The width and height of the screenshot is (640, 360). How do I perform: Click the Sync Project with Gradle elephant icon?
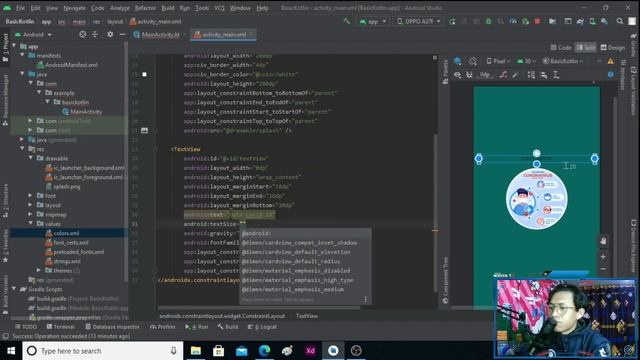[580, 21]
